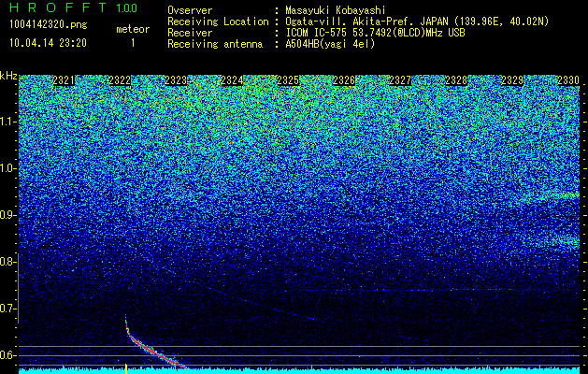The width and height of the screenshot is (588, 374).
Task: Click the 2322 time marker
Action: (x=120, y=80)
